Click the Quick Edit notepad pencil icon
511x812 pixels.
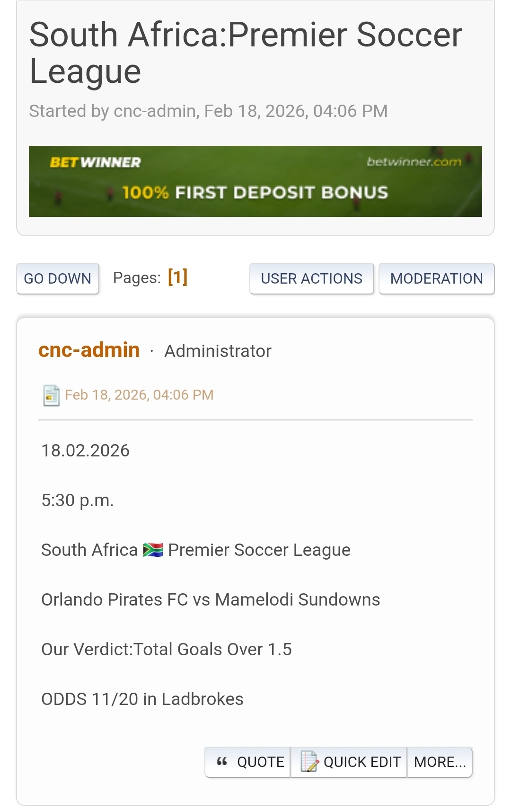309,762
